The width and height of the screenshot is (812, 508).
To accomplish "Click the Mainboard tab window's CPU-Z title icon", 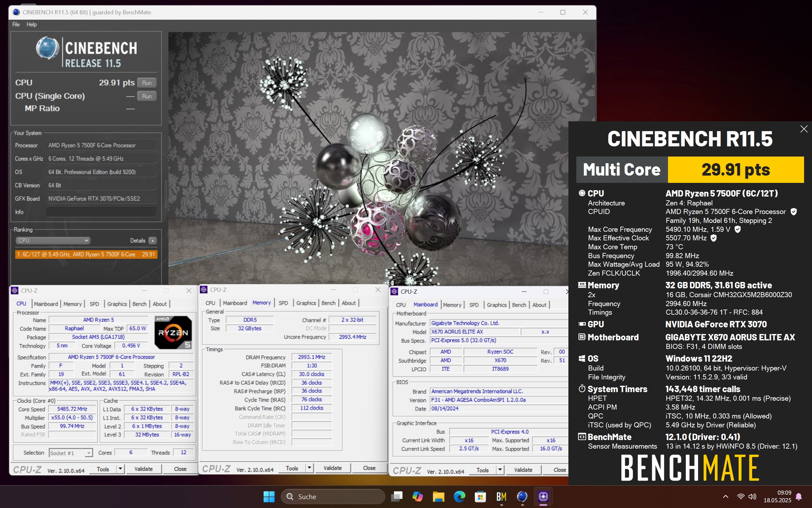I will click(395, 291).
